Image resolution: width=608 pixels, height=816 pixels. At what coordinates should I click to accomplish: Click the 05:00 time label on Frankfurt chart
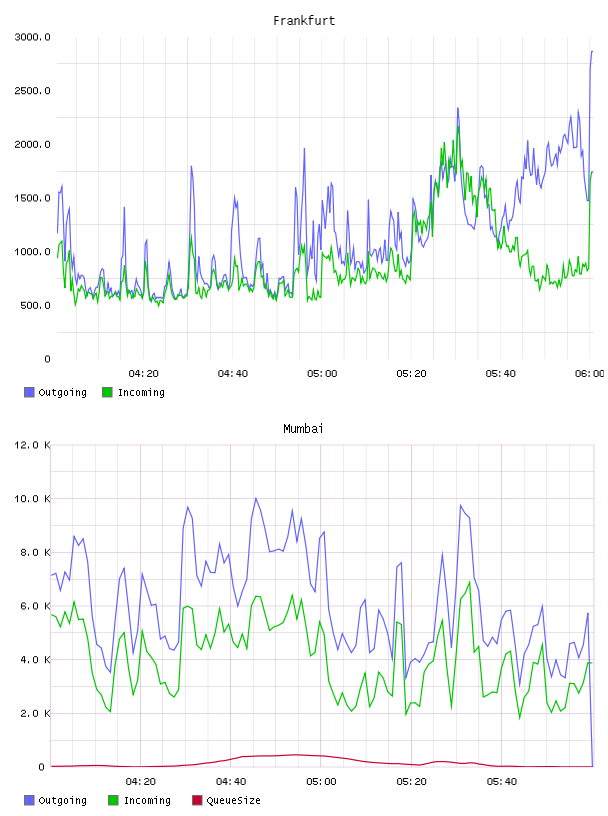[322, 374]
